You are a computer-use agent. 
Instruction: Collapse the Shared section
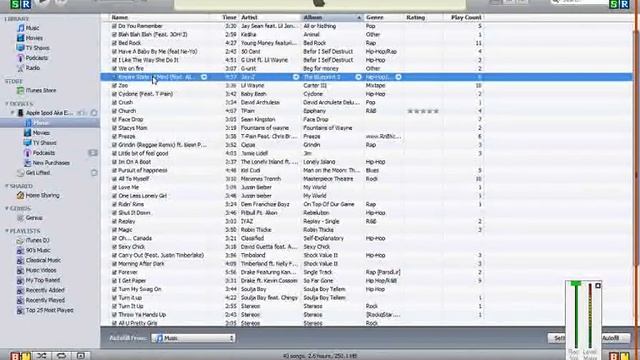[7, 186]
